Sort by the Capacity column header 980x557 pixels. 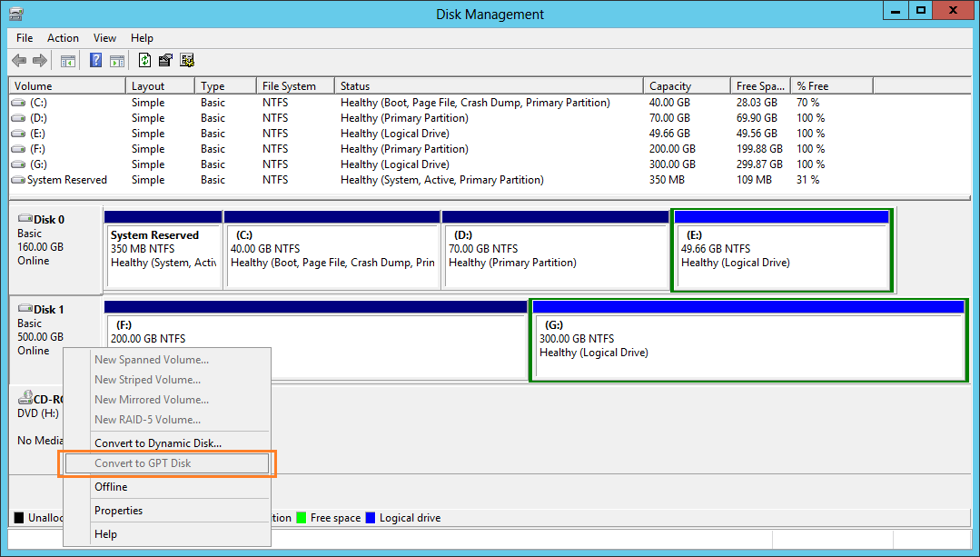click(687, 86)
